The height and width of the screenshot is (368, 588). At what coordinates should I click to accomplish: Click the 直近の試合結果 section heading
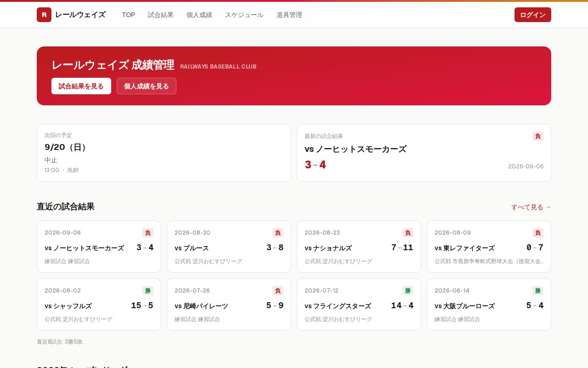click(66, 207)
